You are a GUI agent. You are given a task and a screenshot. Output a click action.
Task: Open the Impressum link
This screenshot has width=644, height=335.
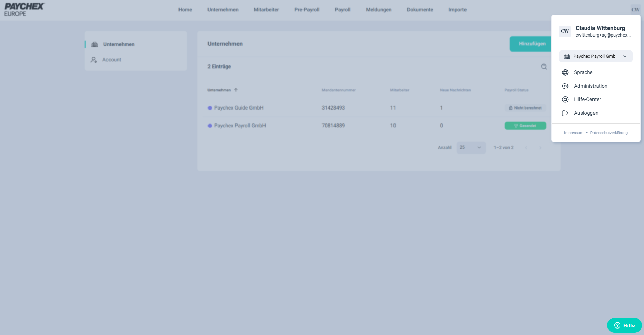[573, 133]
